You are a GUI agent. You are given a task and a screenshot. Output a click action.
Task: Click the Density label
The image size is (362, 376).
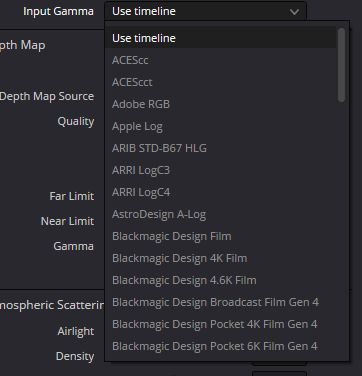coord(75,356)
